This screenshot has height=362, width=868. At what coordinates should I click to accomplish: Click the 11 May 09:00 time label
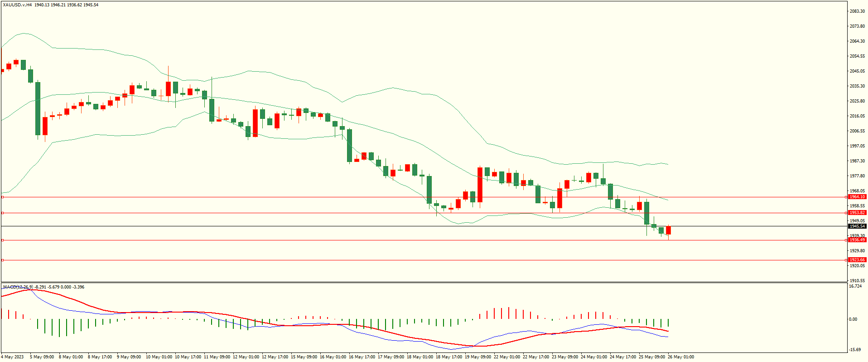(x=217, y=357)
